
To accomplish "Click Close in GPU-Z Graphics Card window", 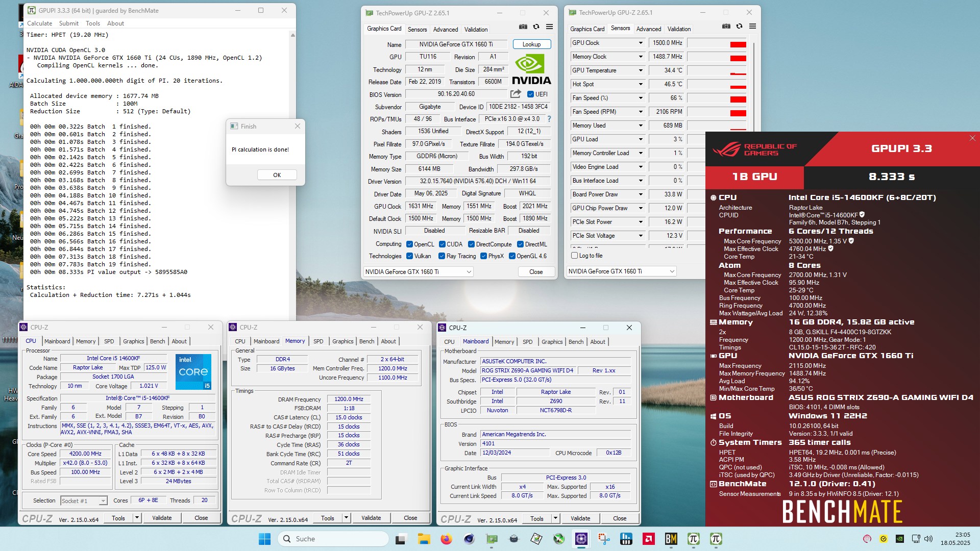I will tap(536, 272).
